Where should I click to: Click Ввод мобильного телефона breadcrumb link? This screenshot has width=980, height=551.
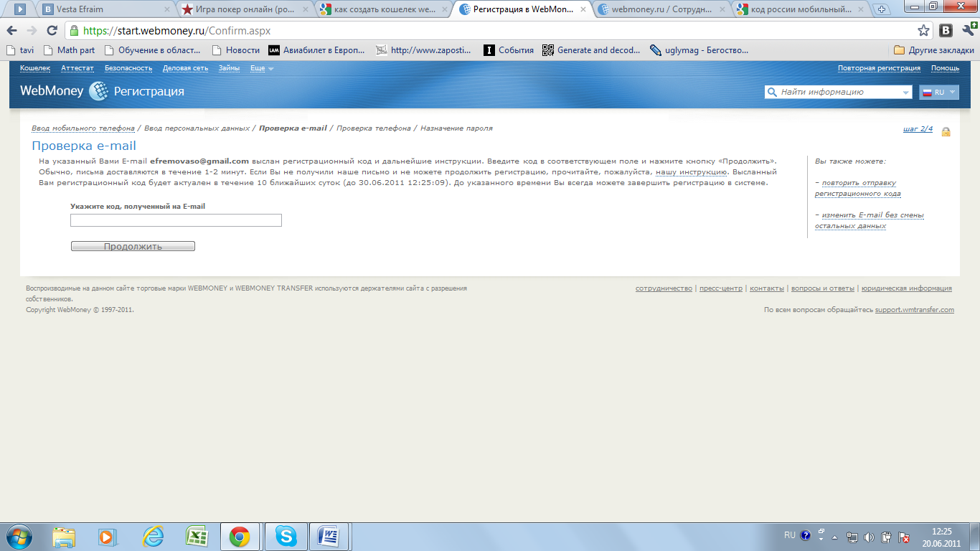click(x=83, y=128)
